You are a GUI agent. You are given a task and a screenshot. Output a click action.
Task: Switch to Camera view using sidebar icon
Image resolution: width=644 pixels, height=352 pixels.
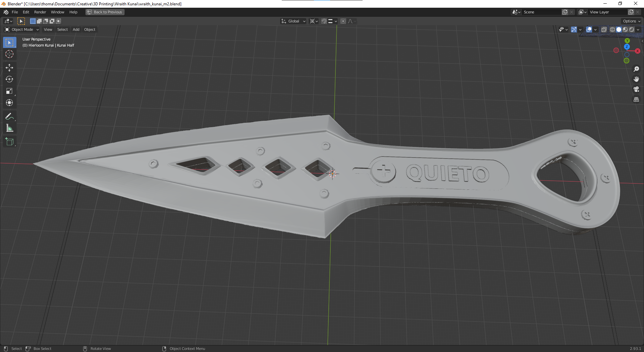pyautogui.click(x=636, y=90)
